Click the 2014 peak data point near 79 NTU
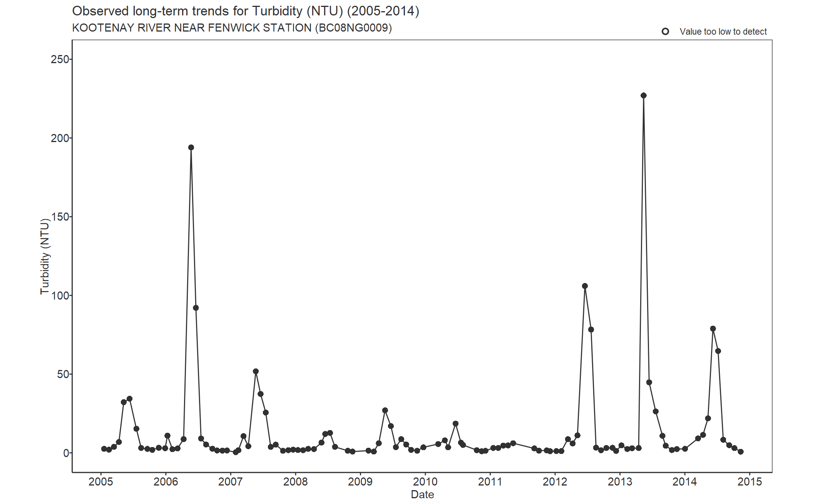This screenshot has height=504, width=813. click(x=713, y=329)
